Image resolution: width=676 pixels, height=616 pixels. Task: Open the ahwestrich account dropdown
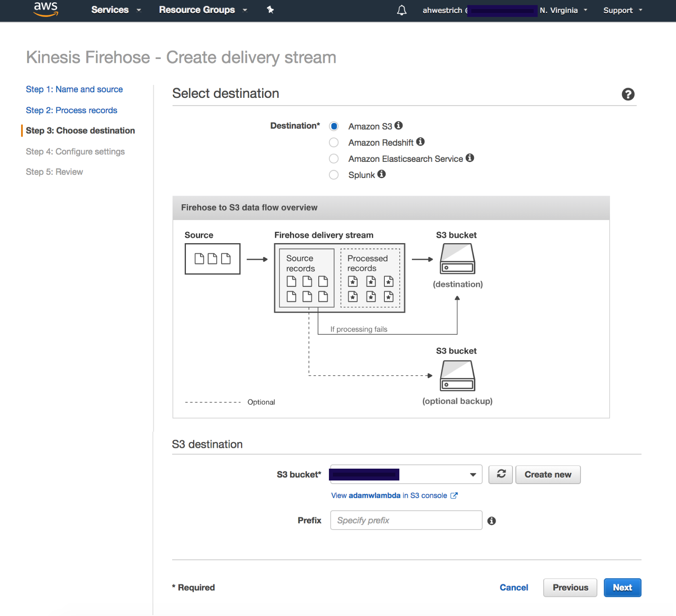coord(479,11)
